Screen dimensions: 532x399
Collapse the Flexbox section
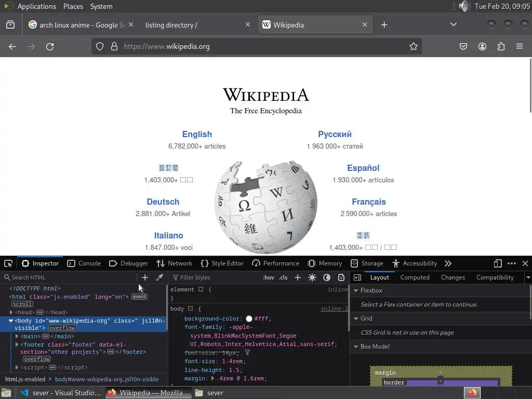pyautogui.click(x=356, y=290)
